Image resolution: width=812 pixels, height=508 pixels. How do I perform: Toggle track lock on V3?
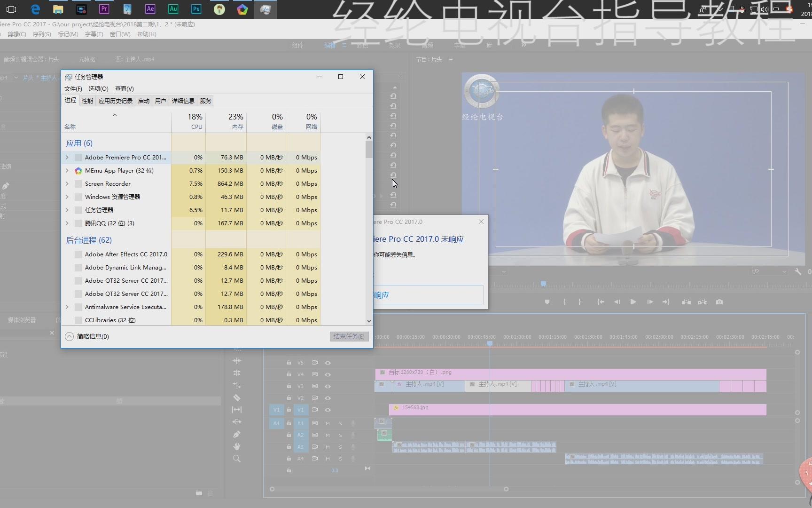(x=289, y=386)
